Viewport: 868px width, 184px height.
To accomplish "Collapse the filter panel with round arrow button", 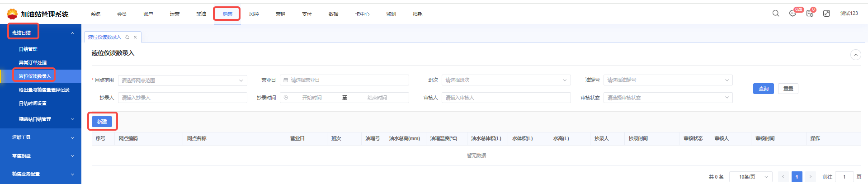I will (855, 55).
